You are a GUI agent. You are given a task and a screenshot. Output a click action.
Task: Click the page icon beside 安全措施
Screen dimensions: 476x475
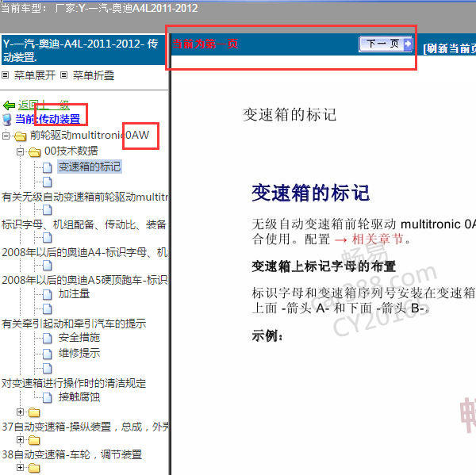(48, 338)
